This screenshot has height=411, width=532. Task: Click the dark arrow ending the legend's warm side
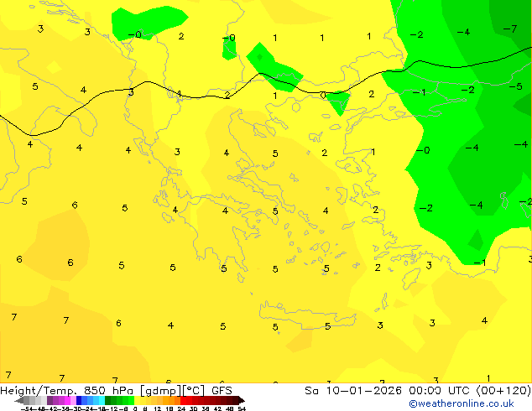coord(242,400)
